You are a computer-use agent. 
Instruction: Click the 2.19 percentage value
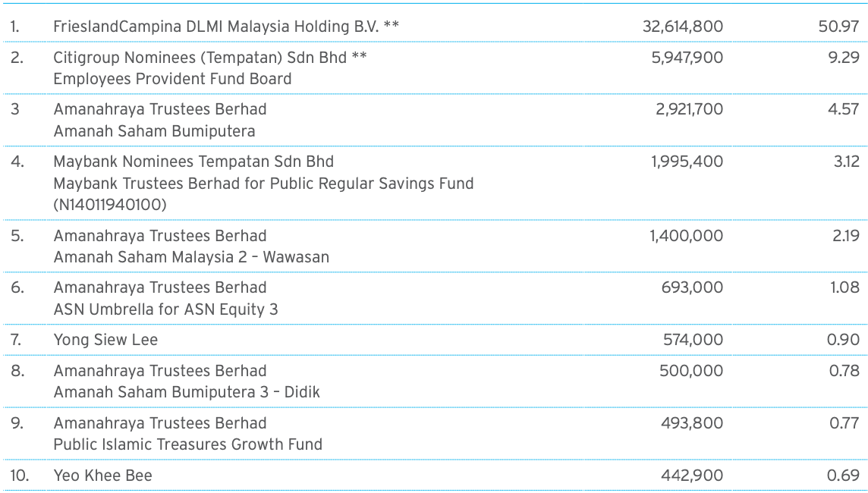point(846,236)
